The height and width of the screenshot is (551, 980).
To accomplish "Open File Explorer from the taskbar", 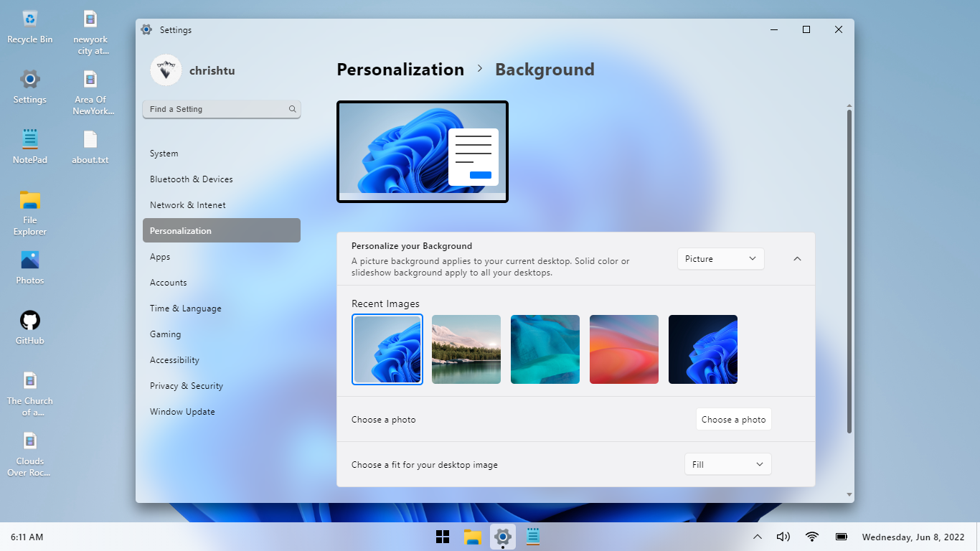I will (x=472, y=537).
